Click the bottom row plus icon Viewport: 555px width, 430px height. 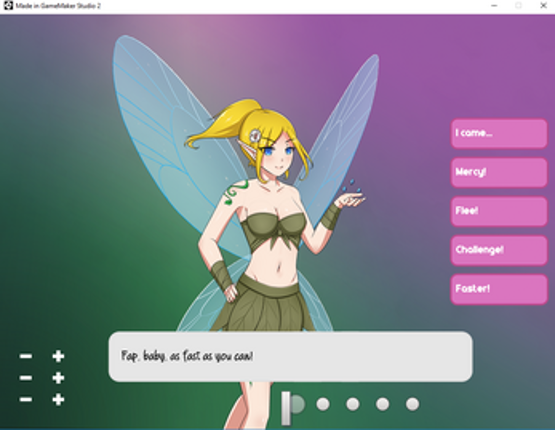(x=58, y=400)
